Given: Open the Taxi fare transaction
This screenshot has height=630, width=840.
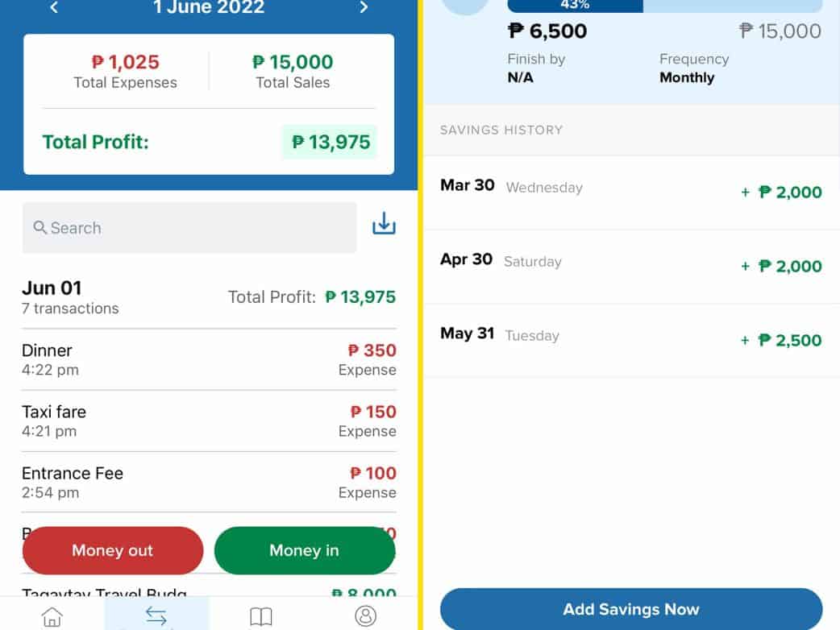Looking at the screenshot, I should click(x=209, y=421).
